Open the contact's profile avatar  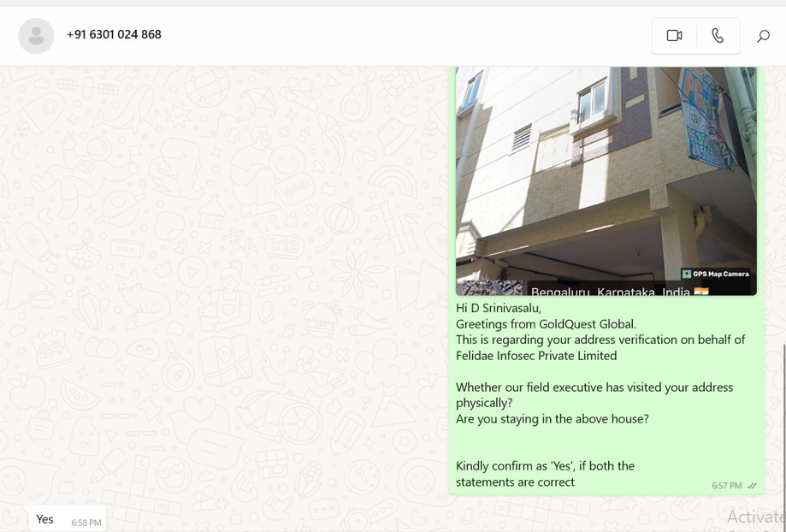[x=36, y=36]
